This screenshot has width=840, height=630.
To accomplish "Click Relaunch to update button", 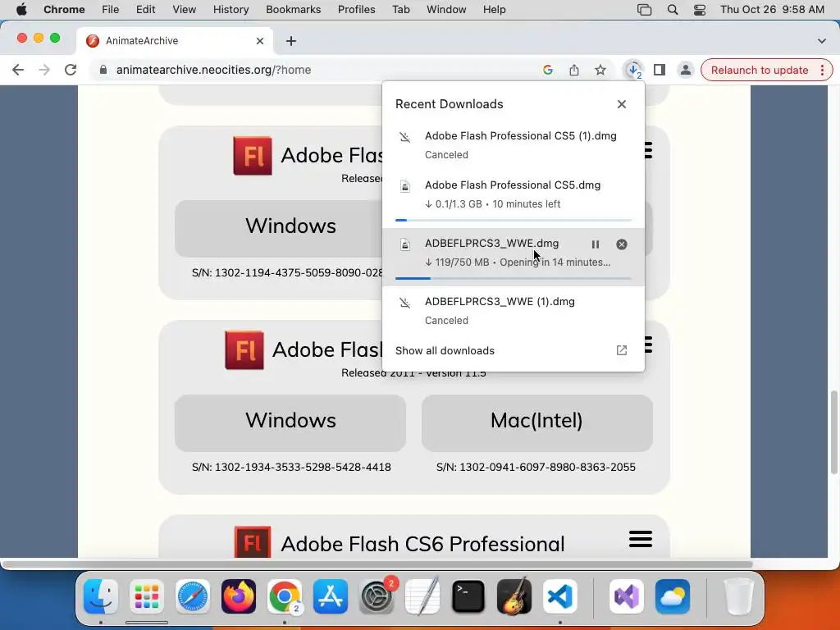I will pos(759,71).
